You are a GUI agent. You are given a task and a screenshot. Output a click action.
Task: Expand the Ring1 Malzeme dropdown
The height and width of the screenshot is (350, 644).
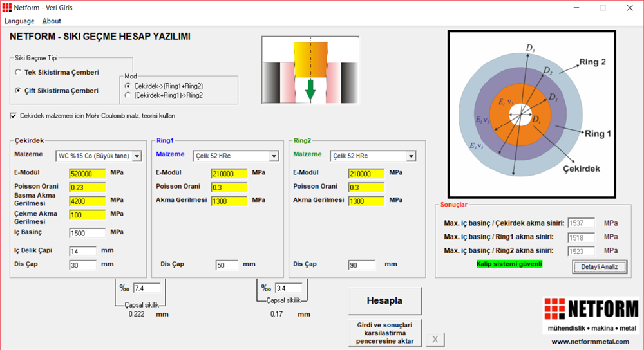[274, 156]
